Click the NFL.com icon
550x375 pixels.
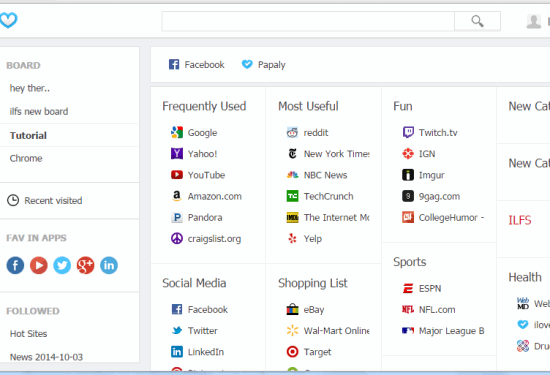[x=408, y=309]
